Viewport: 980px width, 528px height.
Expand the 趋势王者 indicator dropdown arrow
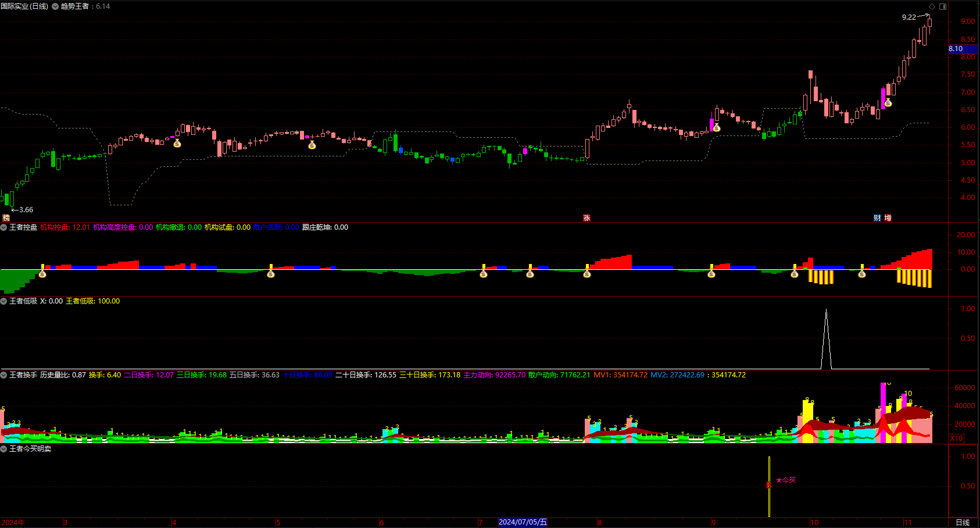click(55, 6)
